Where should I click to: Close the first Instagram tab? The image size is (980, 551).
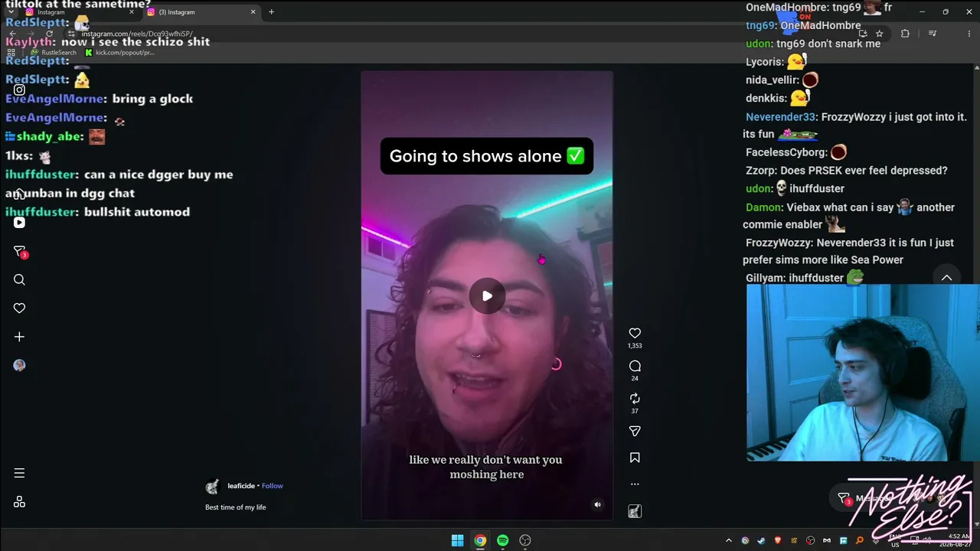click(132, 12)
